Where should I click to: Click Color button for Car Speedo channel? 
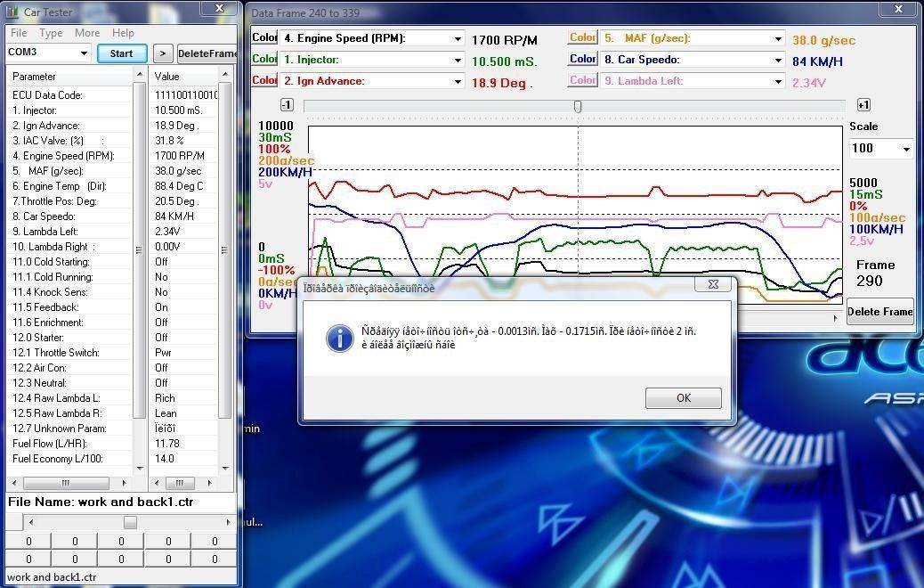point(582,59)
